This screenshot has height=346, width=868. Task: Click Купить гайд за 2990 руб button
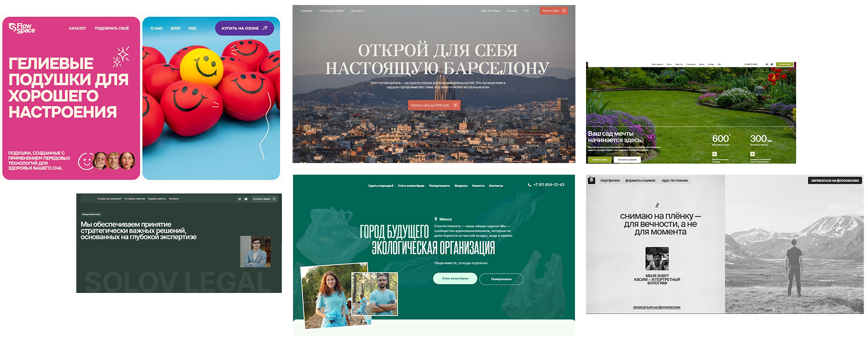point(433,105)
